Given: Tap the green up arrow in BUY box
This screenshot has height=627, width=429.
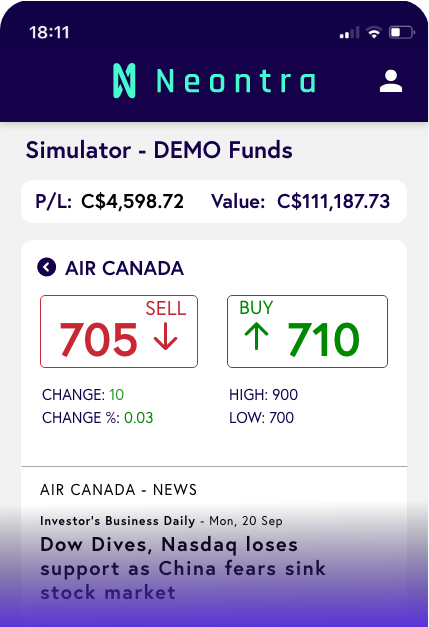Looking at the screenshot, I should pos(256,336).
